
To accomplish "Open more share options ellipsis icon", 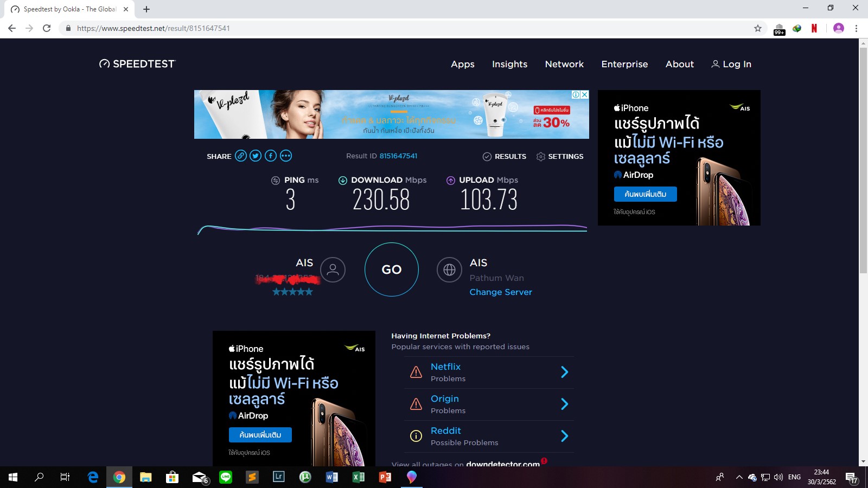I will click(286, 156).
